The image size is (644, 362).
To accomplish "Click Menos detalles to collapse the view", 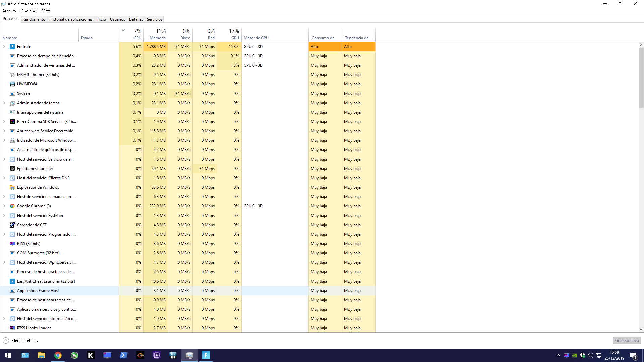I will (x=20, y=341).
